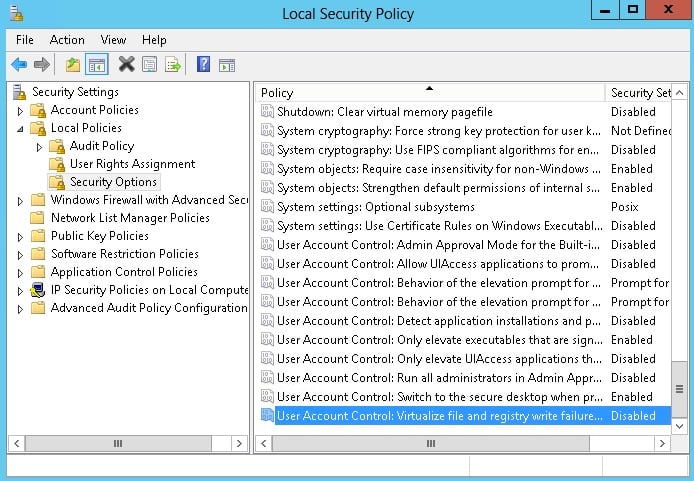
Task: Toggle the Show/Hide Console Tree icon
Action: pyautogui.click(x=97, y=65)
